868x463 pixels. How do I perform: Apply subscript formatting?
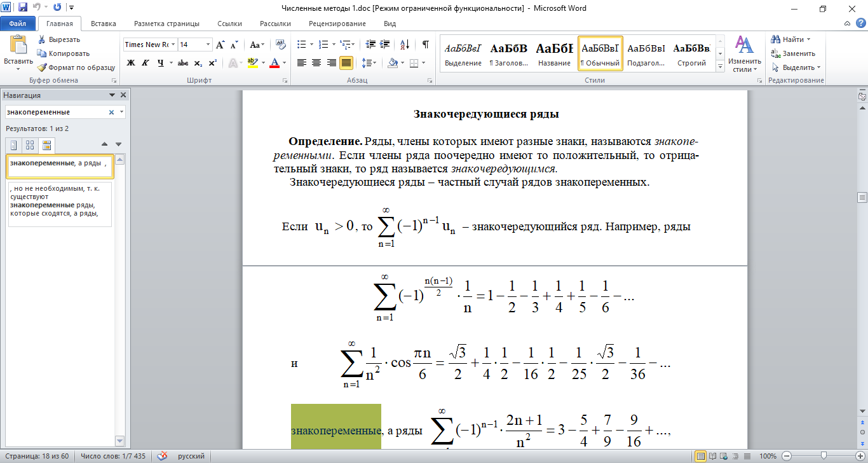[x=198, y=63]
